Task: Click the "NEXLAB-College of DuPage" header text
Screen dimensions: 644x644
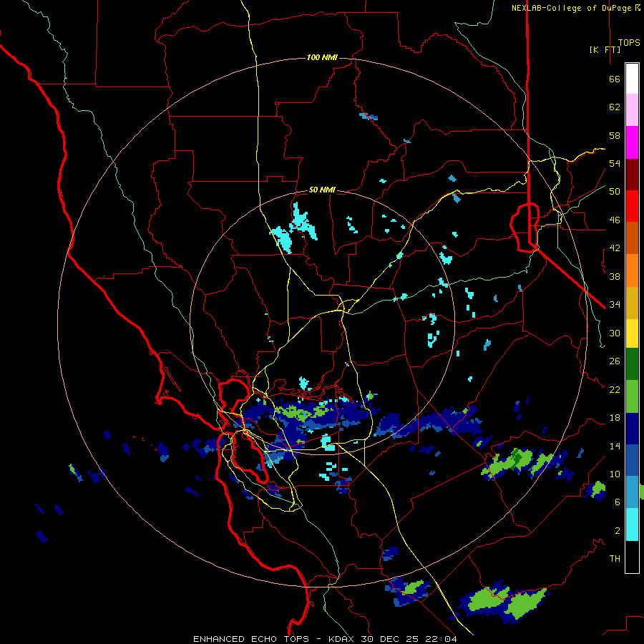Action: (x=571, y=8)
